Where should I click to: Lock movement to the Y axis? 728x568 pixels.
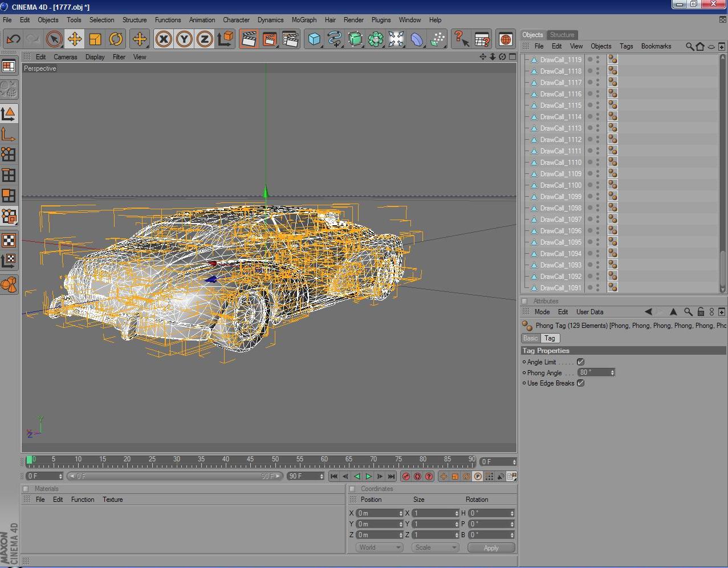point(185,39)
